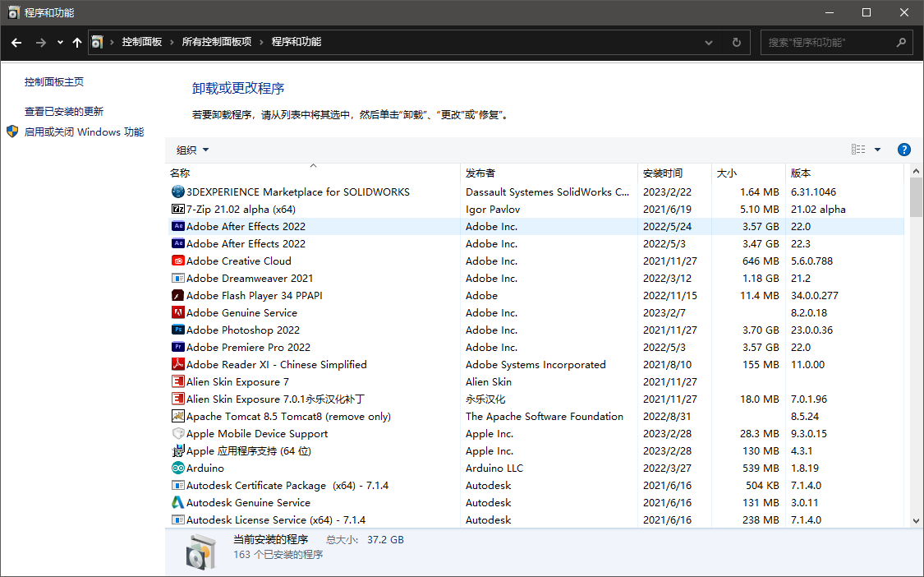
Task: Click the Adobe Premiere Pro 2022 icon
Action: click(x=178, y=347)
